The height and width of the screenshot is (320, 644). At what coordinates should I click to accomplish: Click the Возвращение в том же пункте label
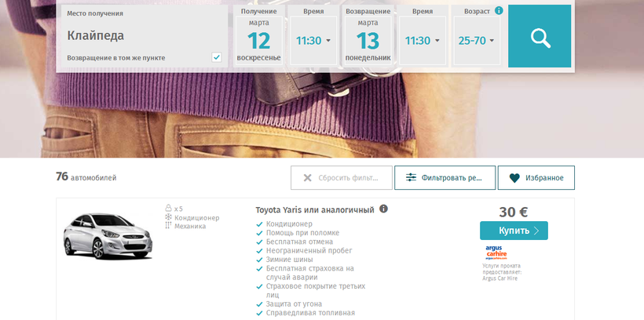116,58
